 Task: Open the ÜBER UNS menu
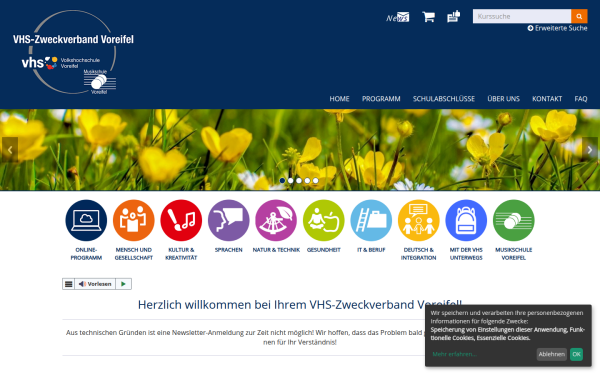pos(504,99)
